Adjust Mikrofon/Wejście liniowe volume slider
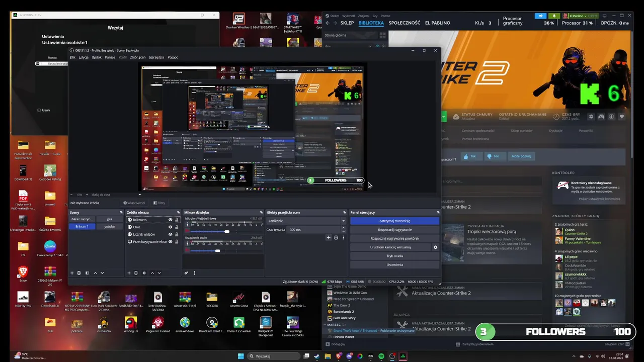The width and height of the screenshot is (644, 362). click(x=226, y=231)
